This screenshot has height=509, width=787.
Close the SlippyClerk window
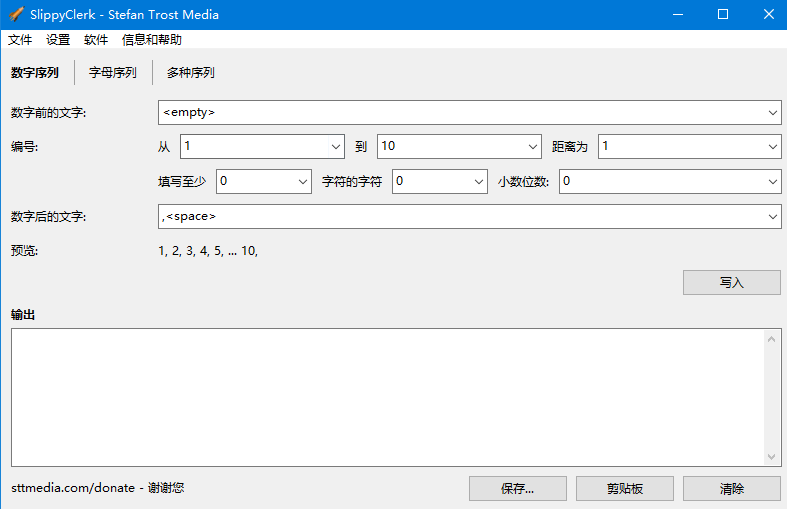point(768,15)
